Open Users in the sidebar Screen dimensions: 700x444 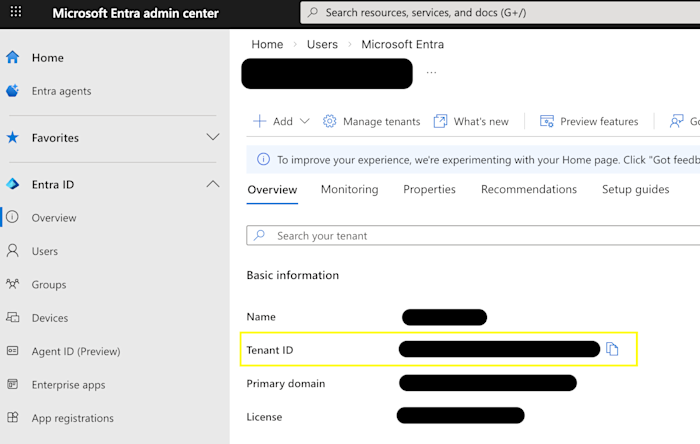(44, 251)
